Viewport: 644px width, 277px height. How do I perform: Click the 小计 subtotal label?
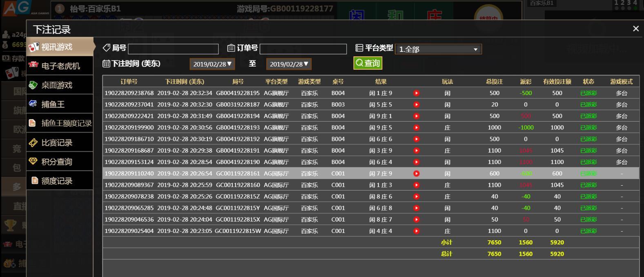[x=447, y=242]
